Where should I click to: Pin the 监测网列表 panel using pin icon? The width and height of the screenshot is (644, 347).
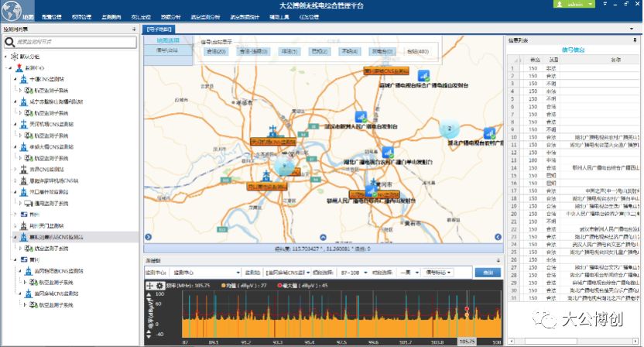pos(136,29)
